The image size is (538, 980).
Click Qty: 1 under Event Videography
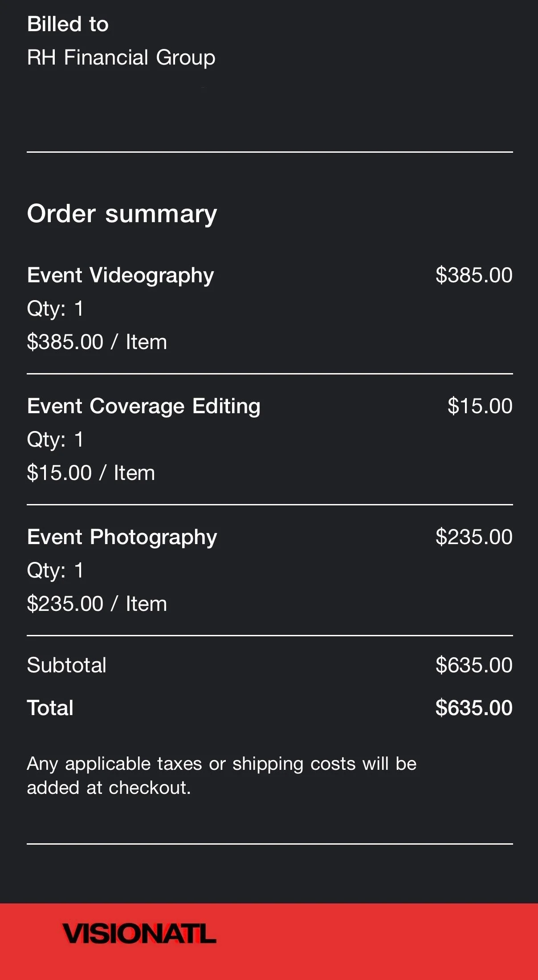(55, 309)
